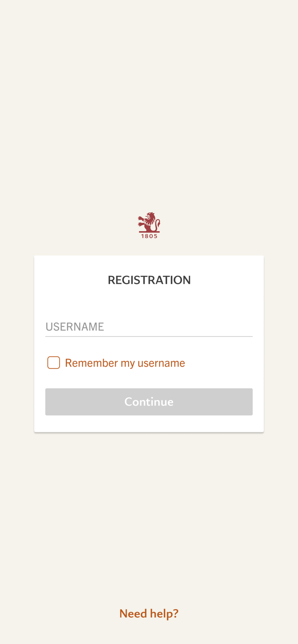Enable remembering the username via checkbox

point(54,363)
